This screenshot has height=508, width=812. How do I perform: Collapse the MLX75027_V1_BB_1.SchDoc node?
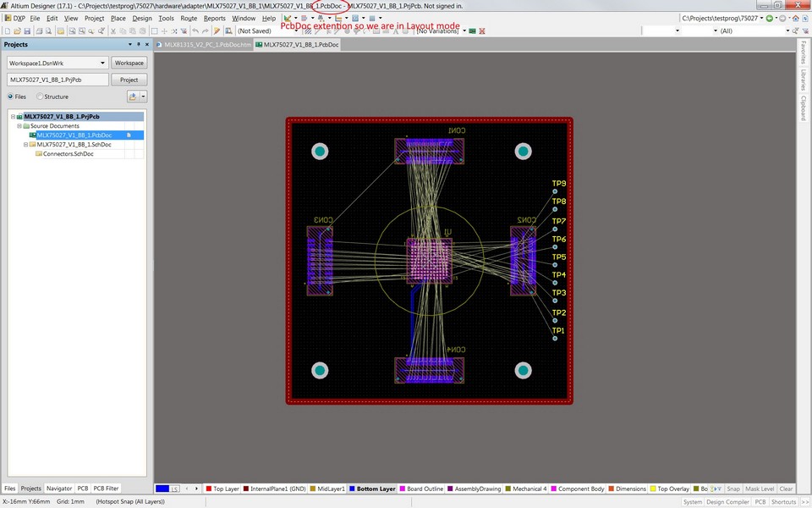tap(26, 145)
